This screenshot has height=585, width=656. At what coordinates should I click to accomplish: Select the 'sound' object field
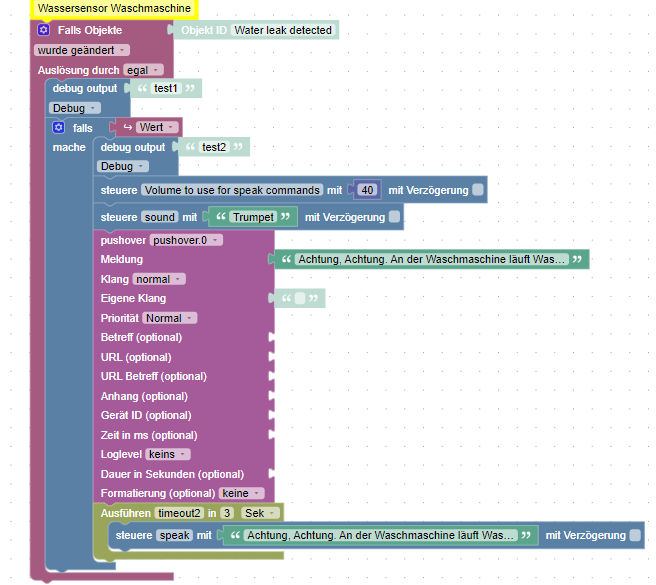pyautogui.click(x=159, y=217)
